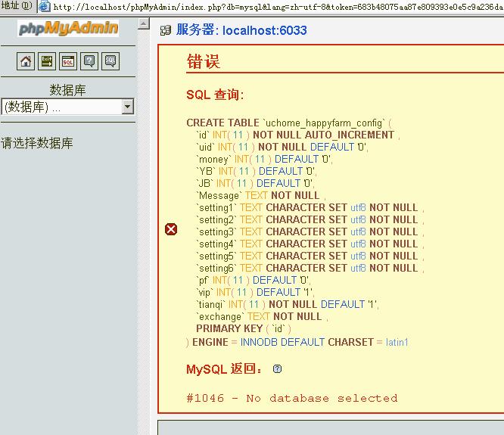Click the 错误 heading
Screen dimensions: 504x435
(204, 62)
